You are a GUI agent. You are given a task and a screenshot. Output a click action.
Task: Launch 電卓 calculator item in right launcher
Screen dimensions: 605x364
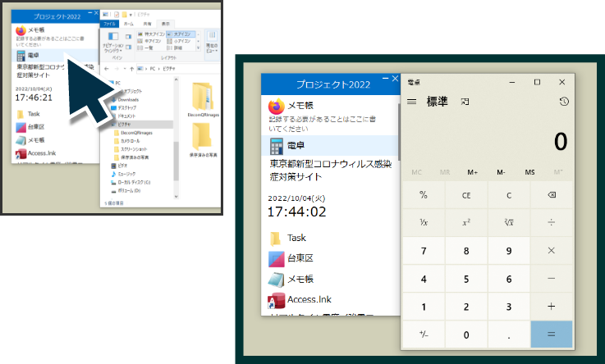[x=296, y=145]
